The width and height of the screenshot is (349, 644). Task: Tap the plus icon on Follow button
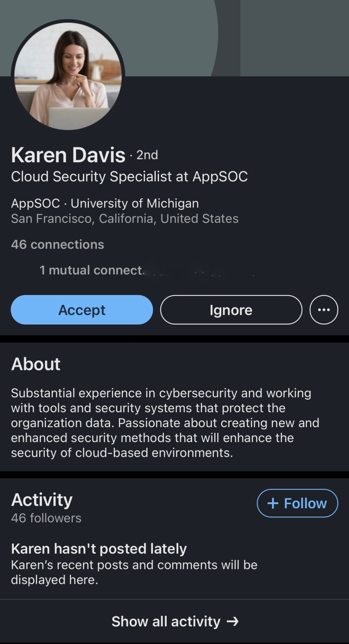click(x=273, y=503)
